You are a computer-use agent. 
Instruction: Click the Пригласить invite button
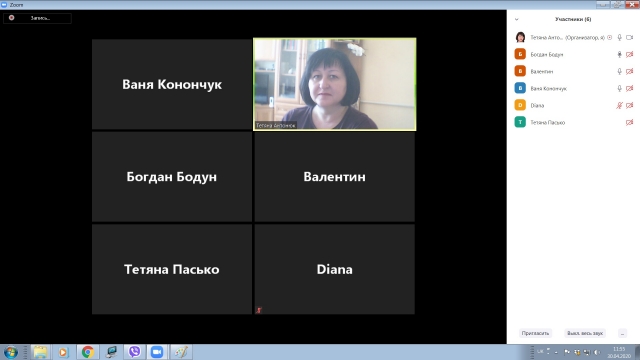coord(535,333)
